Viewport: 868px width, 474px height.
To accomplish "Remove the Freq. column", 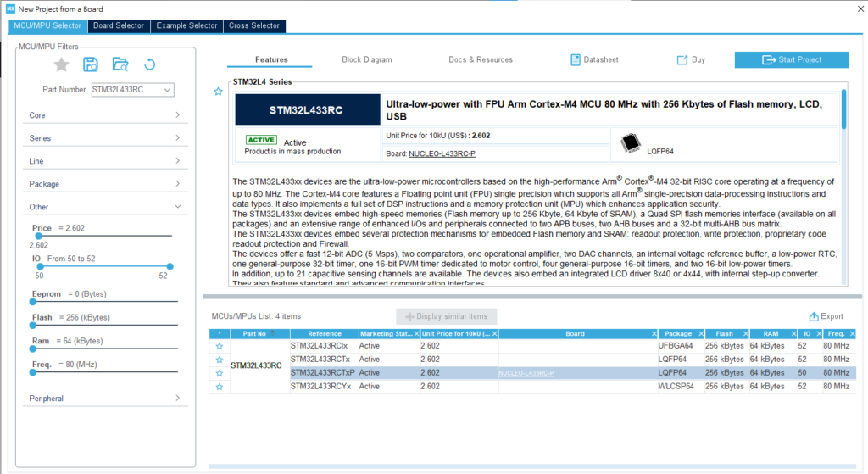I will point(853,334).
